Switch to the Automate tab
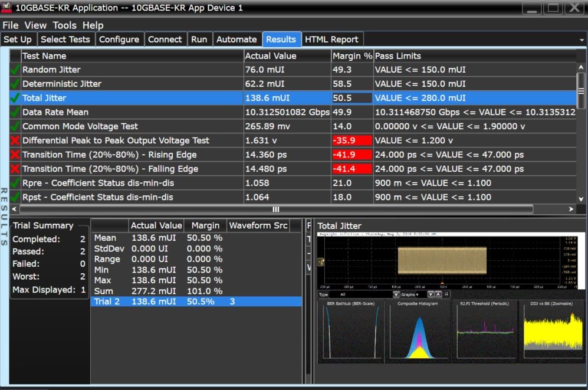Screen dimensions: 588x390 click(x=237, y=39)
